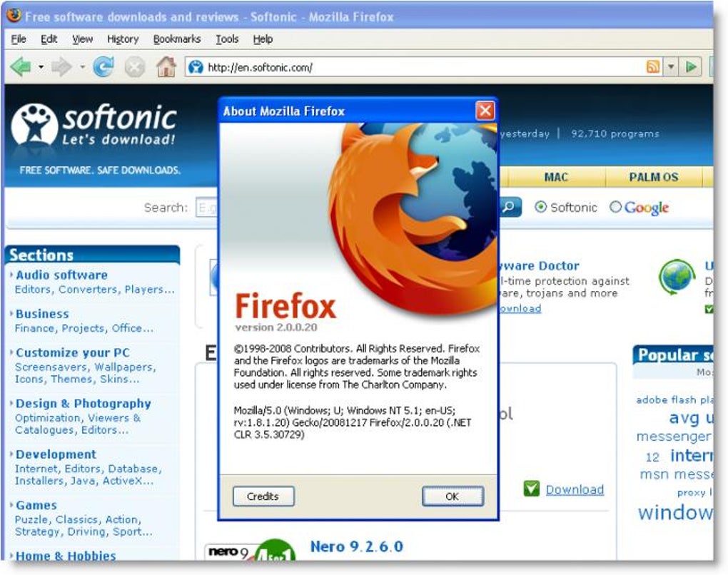The height and width of the screenshot is (575, 728).
Task: Open the Bookmarks menu
Action: point(177,39)
